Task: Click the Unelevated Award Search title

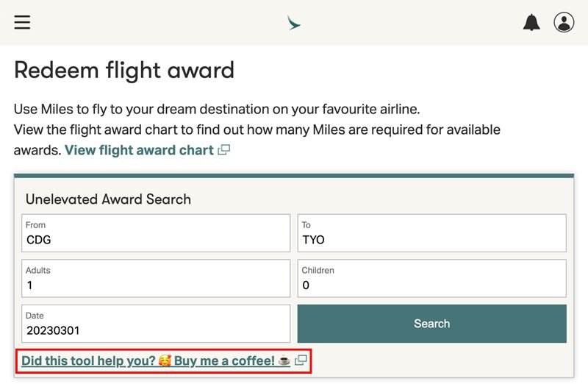Action: [x=108, y=199]
